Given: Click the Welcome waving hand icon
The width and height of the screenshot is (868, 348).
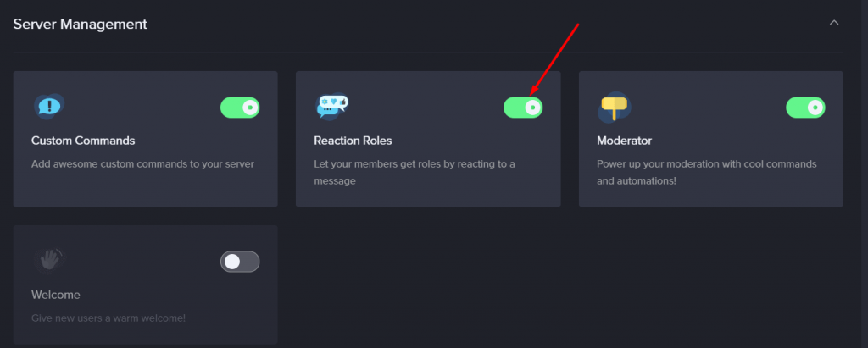Looking at the screenshot, I should tap(49, 259).
